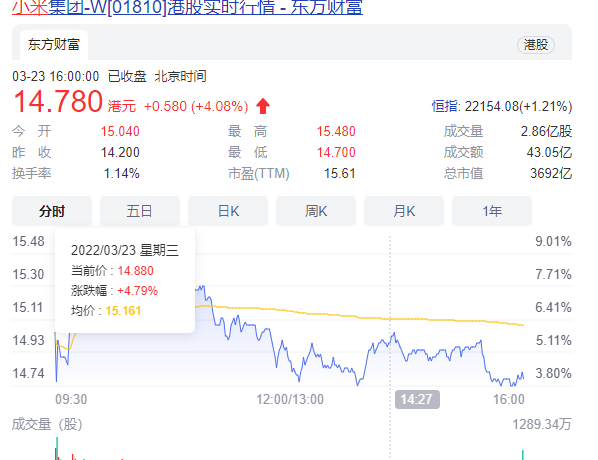Viewport: 598px width, 460px height.
Task: Click the 09:30 time axis label
Action: [x=71, y=399]
